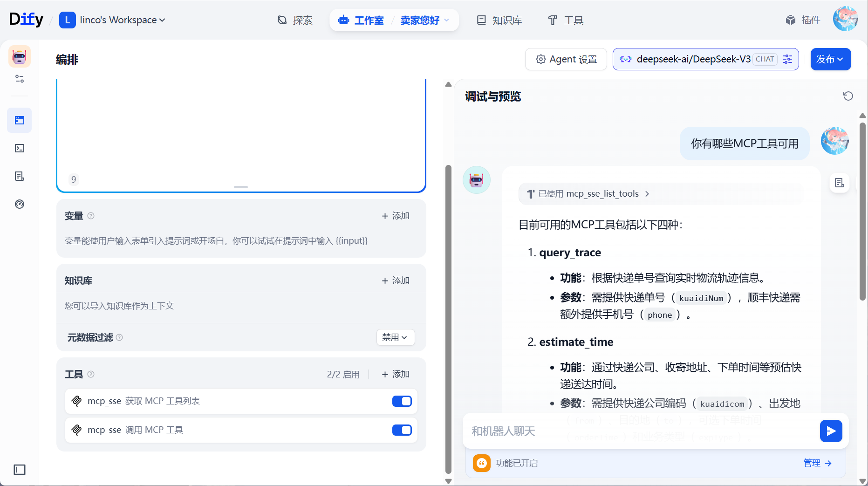Click the app robot icon in sidebar

click(20, 56)
